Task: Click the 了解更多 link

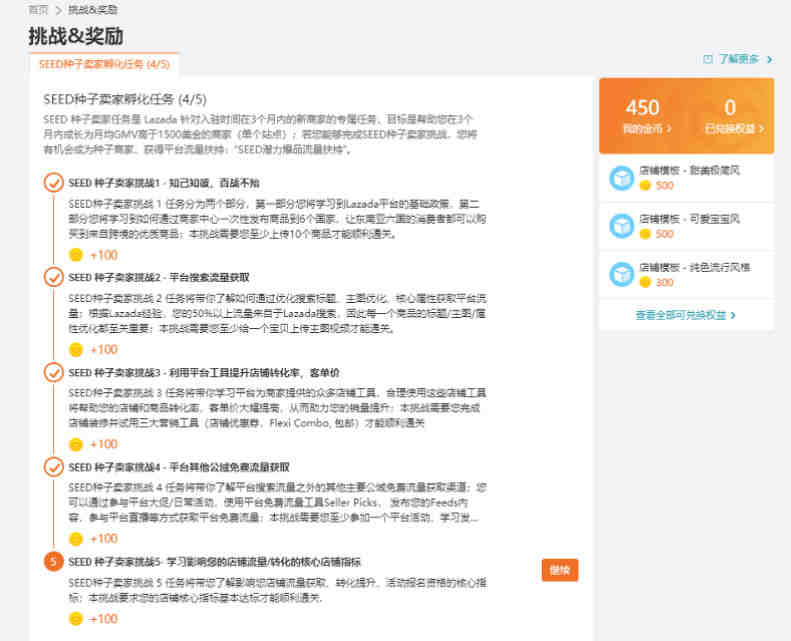Action: click(739, 59)
